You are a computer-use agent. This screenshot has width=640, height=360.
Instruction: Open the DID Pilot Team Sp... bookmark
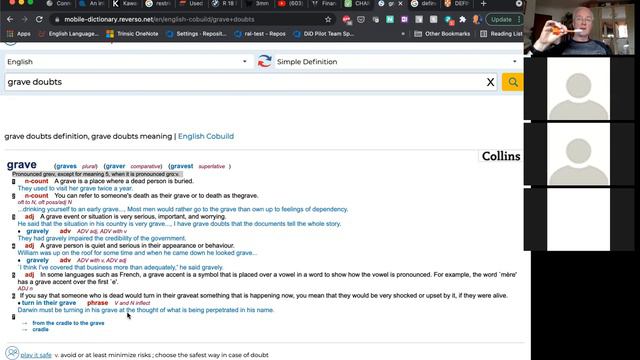point(324,34)
